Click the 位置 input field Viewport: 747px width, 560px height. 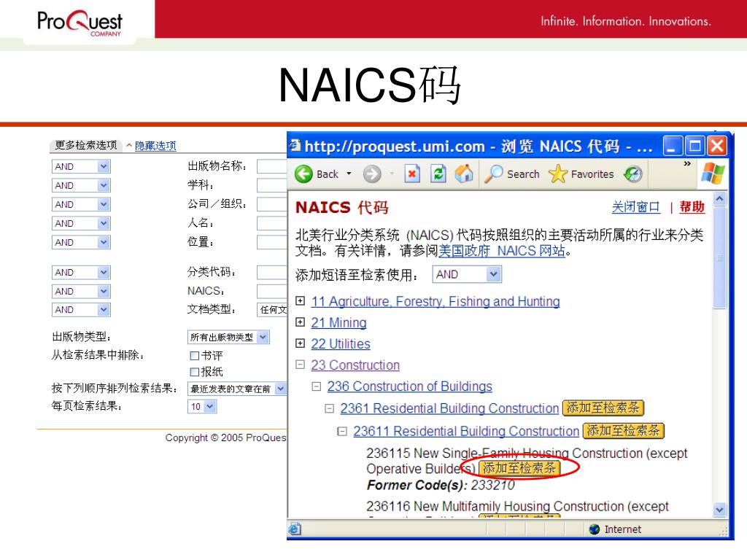272,243
